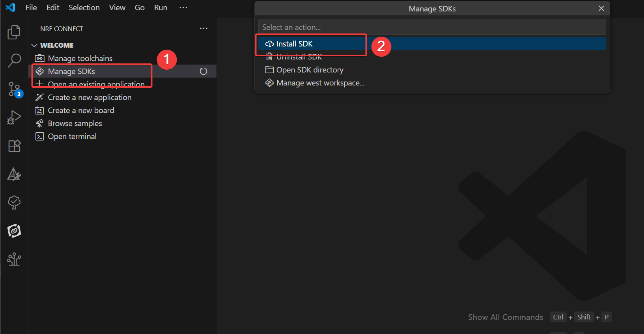Open the Selection menu
The height and width of the screenshot is (334, 644).
(x=84, y=7)
